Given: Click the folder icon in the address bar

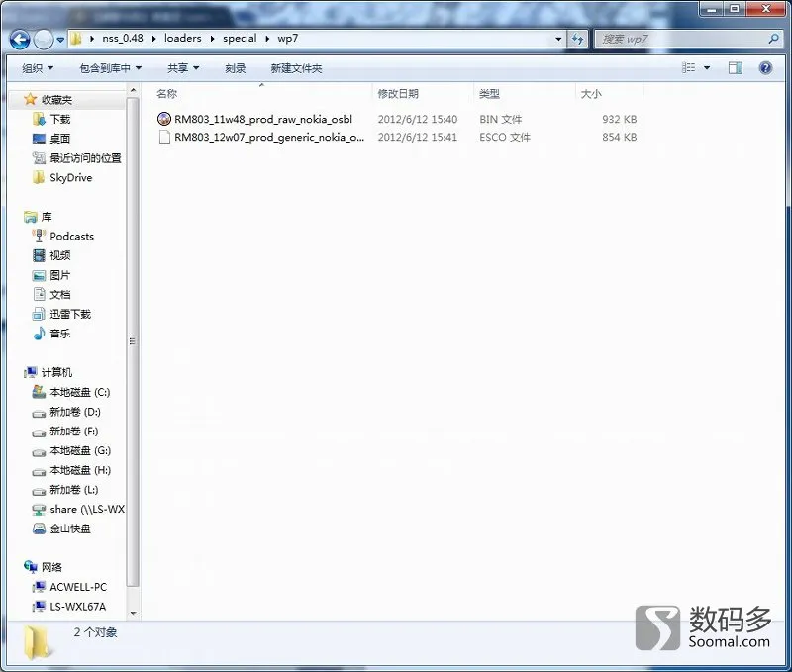Looking at the screenshot, I should click(x=76, y=39).
